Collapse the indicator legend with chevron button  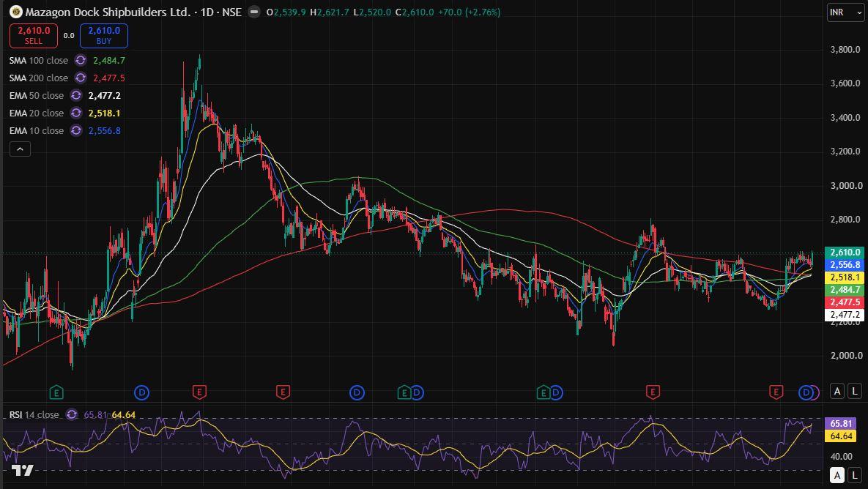(20, 149)
